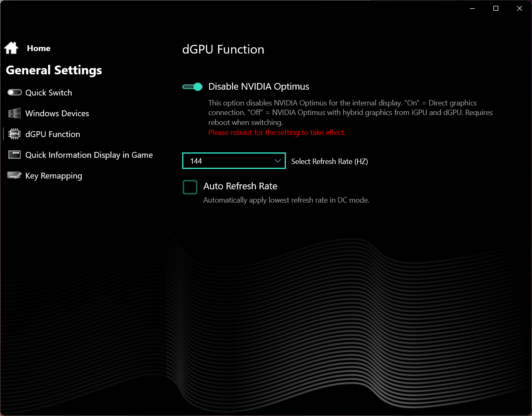532x416 pixels.
Task: Close the settings window
Action: (520, 8)
